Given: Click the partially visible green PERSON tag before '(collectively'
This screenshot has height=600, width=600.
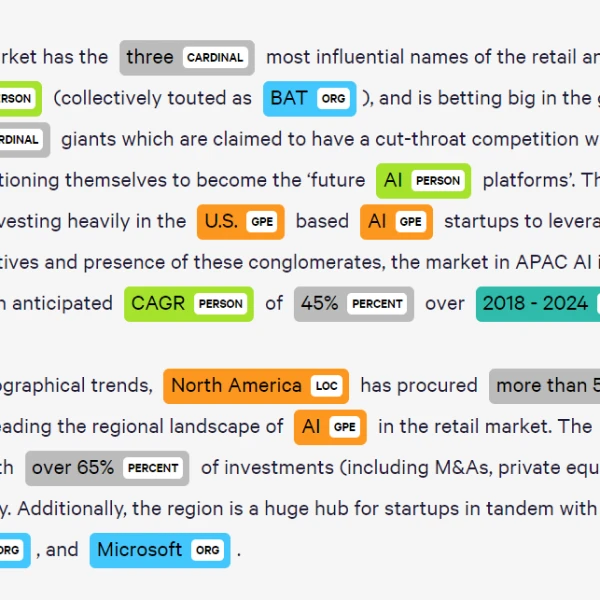Looking at the screenshot, I should (x=20, y=99).
